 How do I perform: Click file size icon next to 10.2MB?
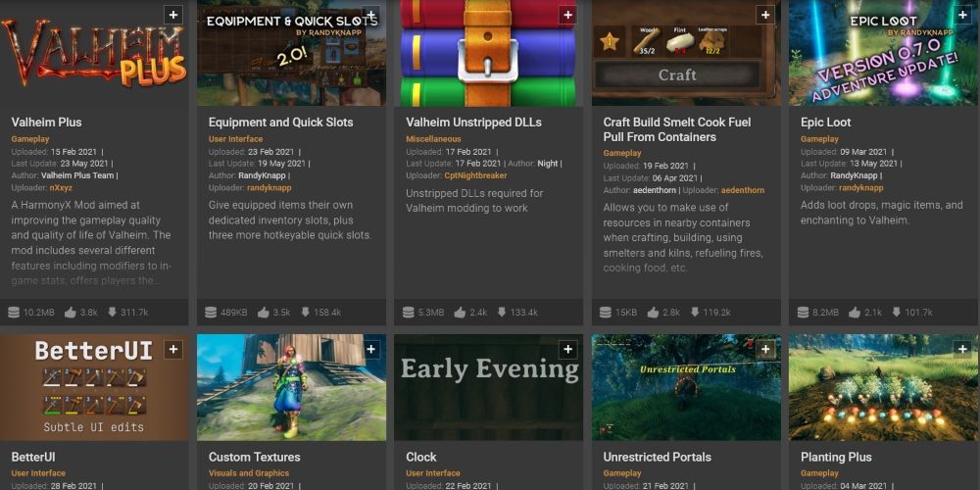point(14,312)
